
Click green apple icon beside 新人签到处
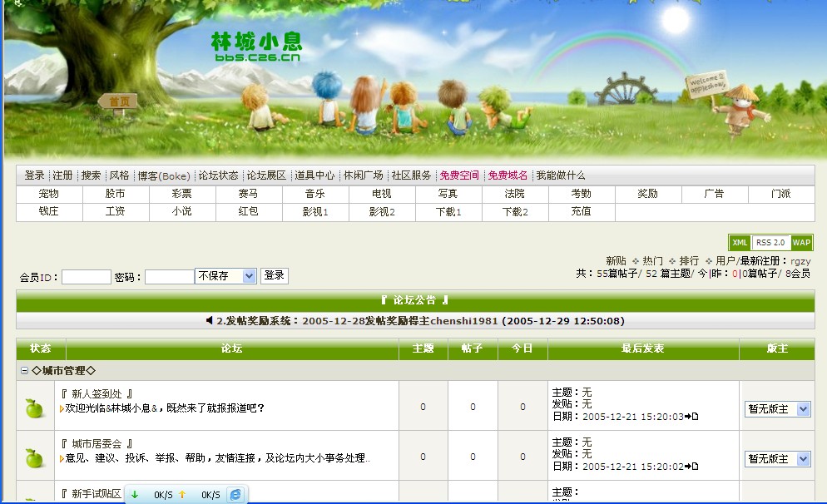pyautogui.click(x=33, y=408)
